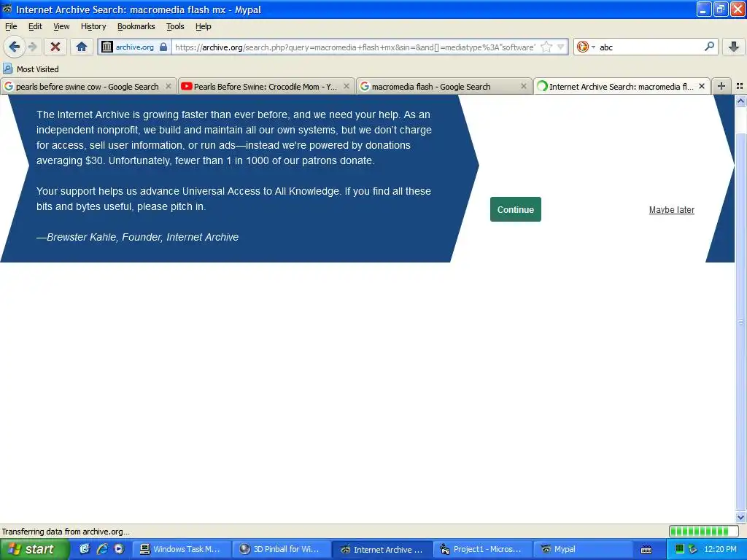Click the system tray clock 12:20 PM
747x560 pixels.
(x=720, y=549)
